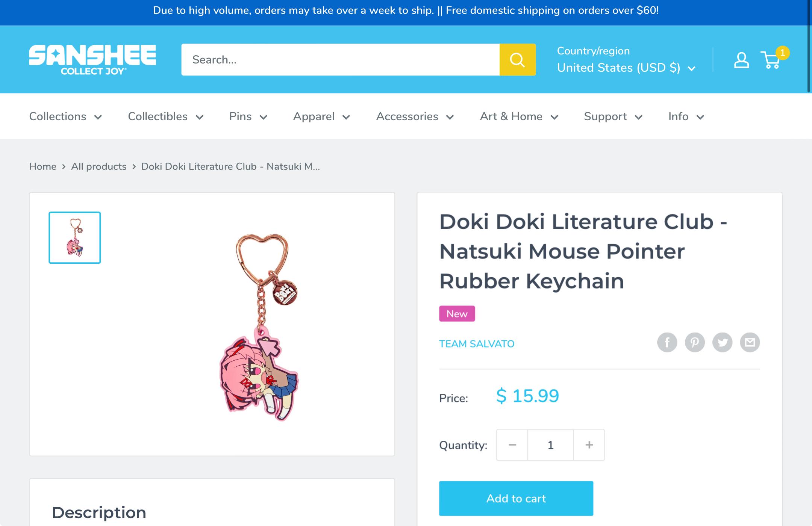
Task: Share the product via email icon
Action: point(750,342)
